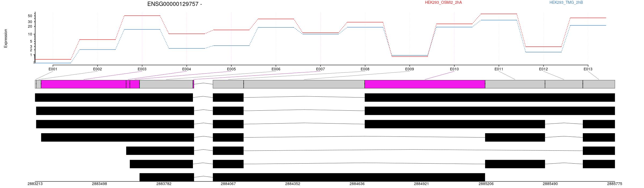The image size is (644, 188).
Task: Click exon label E006
Action: (x=276, y=69)
